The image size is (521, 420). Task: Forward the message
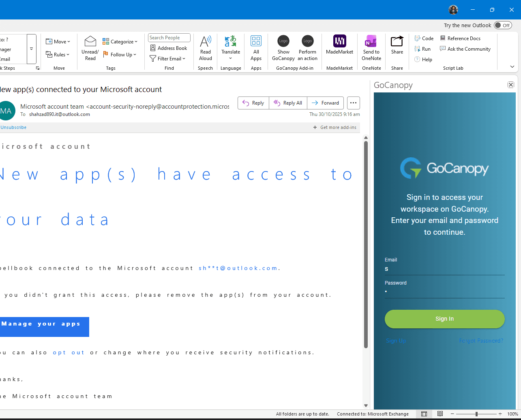point(326,103)
